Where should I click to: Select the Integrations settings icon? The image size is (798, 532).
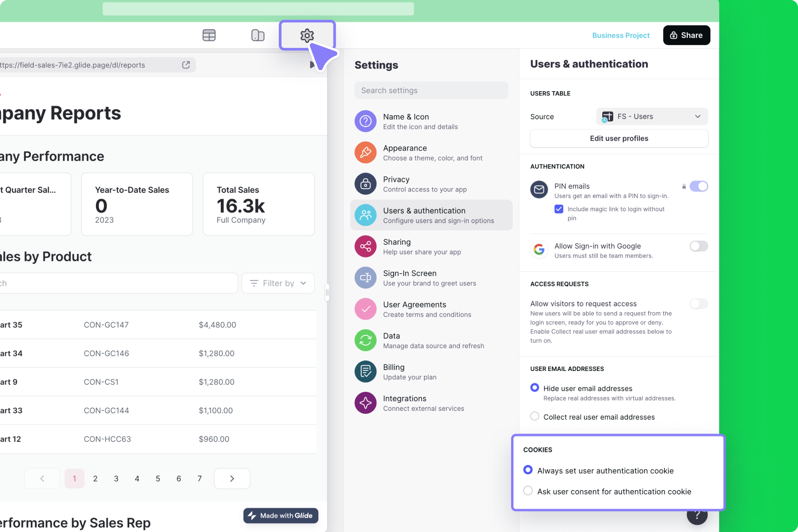click(x=365, y=403)
